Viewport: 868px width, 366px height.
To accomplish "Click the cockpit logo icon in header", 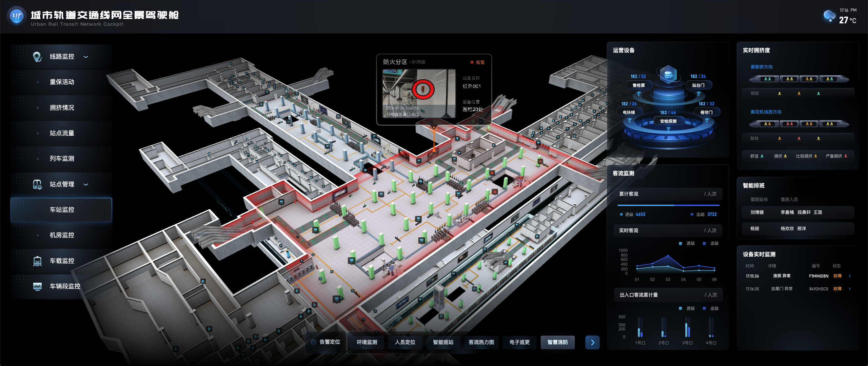I will (17, 16).
